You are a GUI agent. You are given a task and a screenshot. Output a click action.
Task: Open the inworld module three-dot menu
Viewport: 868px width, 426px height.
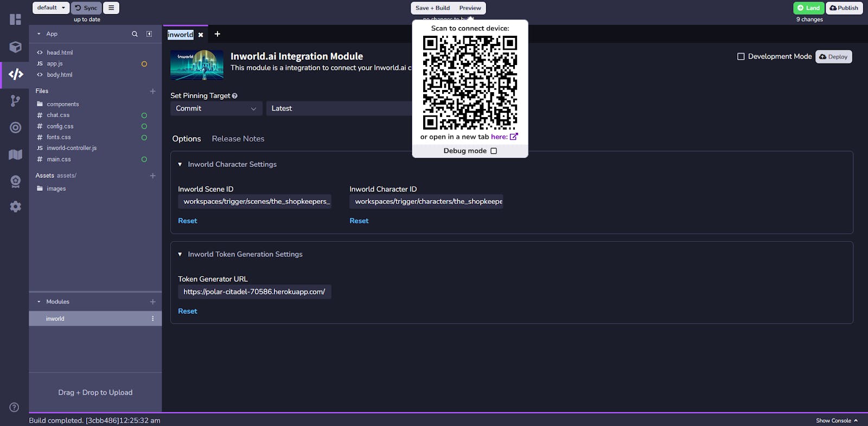[152, 319]
